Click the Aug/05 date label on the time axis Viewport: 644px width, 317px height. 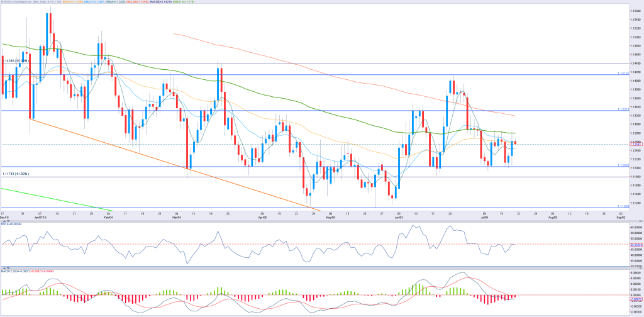click(552, 218)
